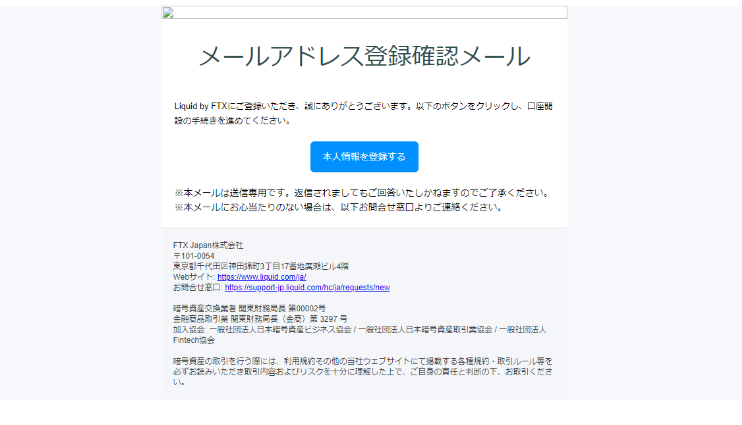Click the 暗号資産の取引を行う際には disclaimer paragraph
The width and height of the screenshot is (742, 425).
(363, 372)
